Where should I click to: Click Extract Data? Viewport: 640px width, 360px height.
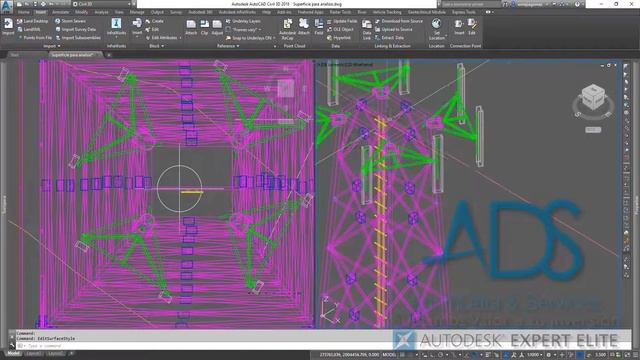point(389,38)
